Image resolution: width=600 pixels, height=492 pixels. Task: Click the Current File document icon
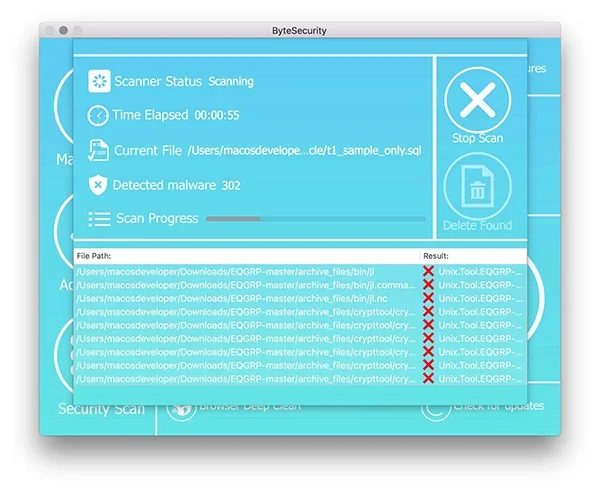click(x=98, y=150)
